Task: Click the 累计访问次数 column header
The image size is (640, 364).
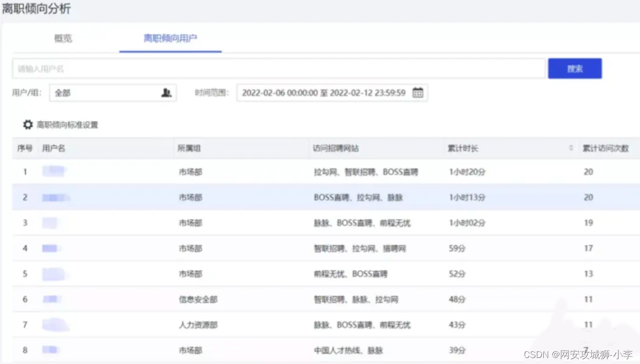Action: click(605, 149)
